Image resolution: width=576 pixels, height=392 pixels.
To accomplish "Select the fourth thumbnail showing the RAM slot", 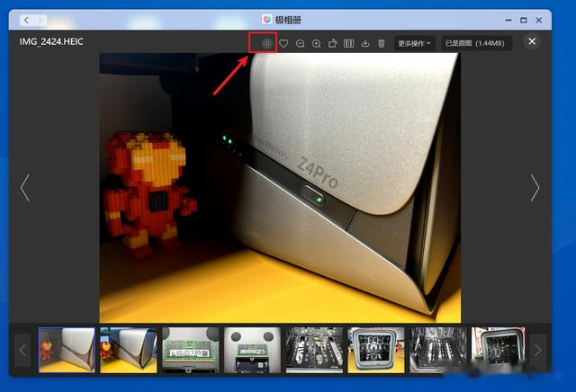I will point(252,350).
